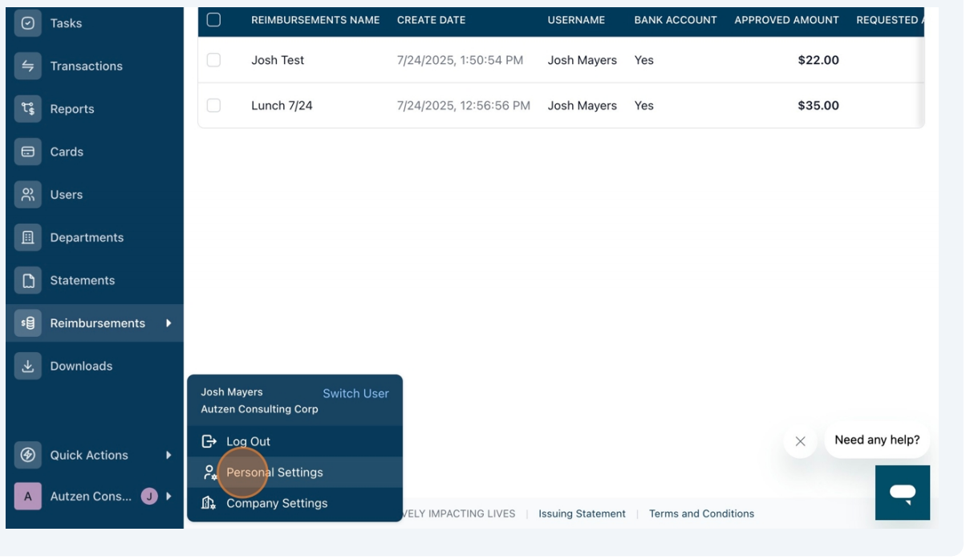Check the Josh Test row checkbox
This screenshot has height=560, width=966.
tap(213, 59)
